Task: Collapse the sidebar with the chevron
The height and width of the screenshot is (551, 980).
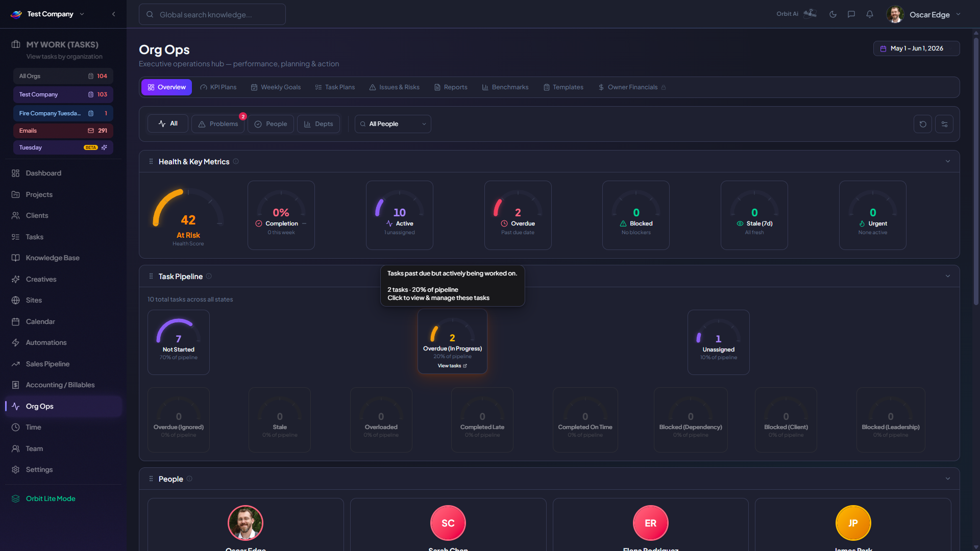Action: pyautogui.click(x=113, y=14)
